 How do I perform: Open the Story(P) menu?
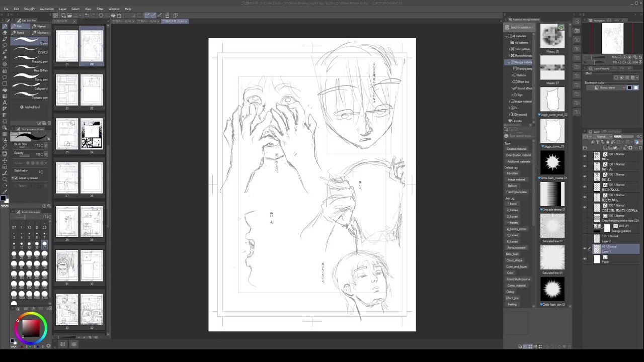coord(29,9)
